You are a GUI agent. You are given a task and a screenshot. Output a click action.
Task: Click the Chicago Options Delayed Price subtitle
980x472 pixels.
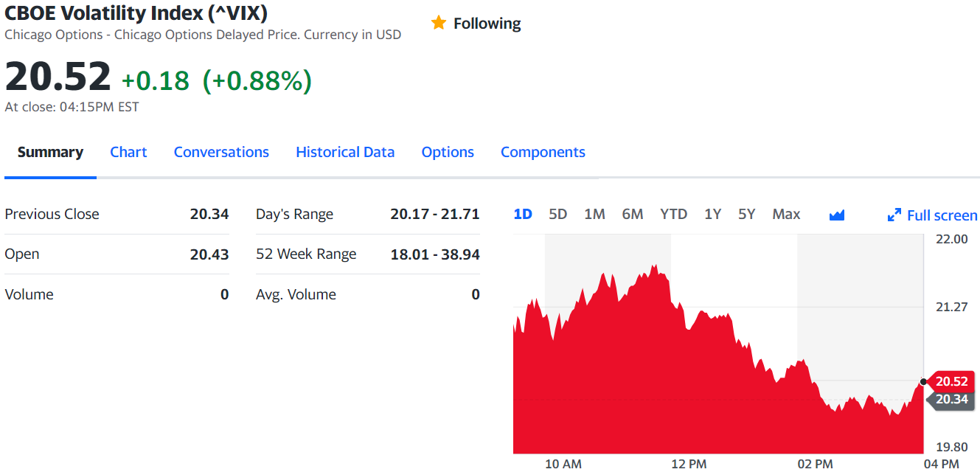coord(203,35)
